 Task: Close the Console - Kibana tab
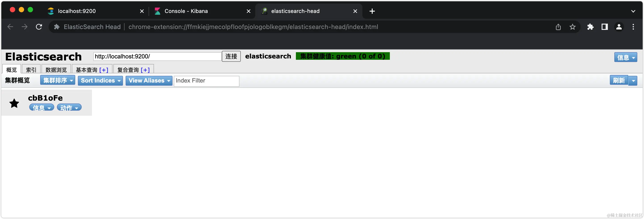[x=249, y=11]
